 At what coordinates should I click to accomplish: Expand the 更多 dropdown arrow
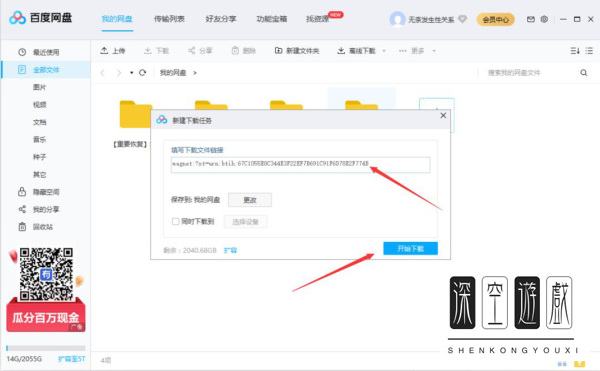(434, 50)
